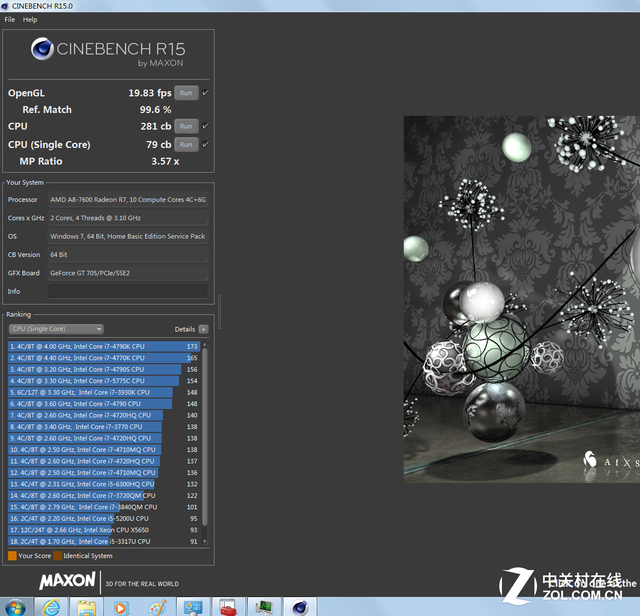Click the ranking scrollbar up arrow
The image size is (640, 616).
click(x=204, y=345)
